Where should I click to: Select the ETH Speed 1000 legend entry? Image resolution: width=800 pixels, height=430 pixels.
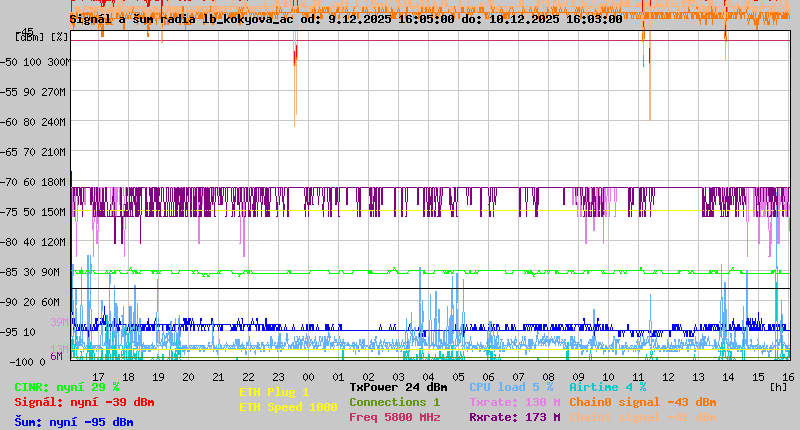[x=287, y=407]
